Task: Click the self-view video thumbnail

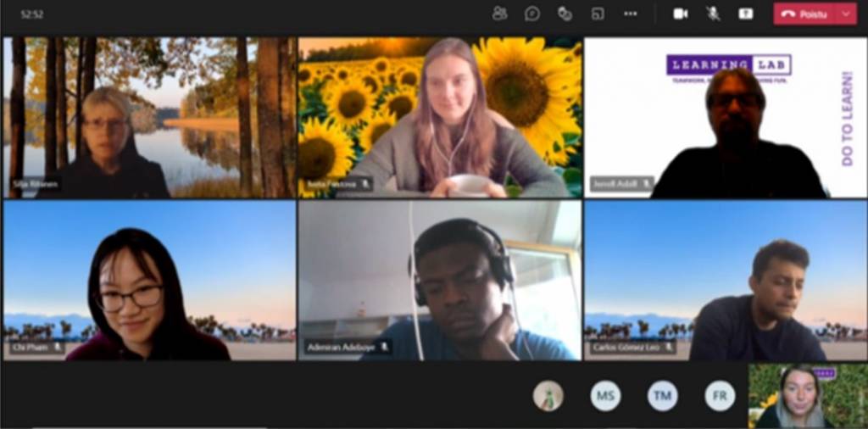Action: (x=807, y=396)
